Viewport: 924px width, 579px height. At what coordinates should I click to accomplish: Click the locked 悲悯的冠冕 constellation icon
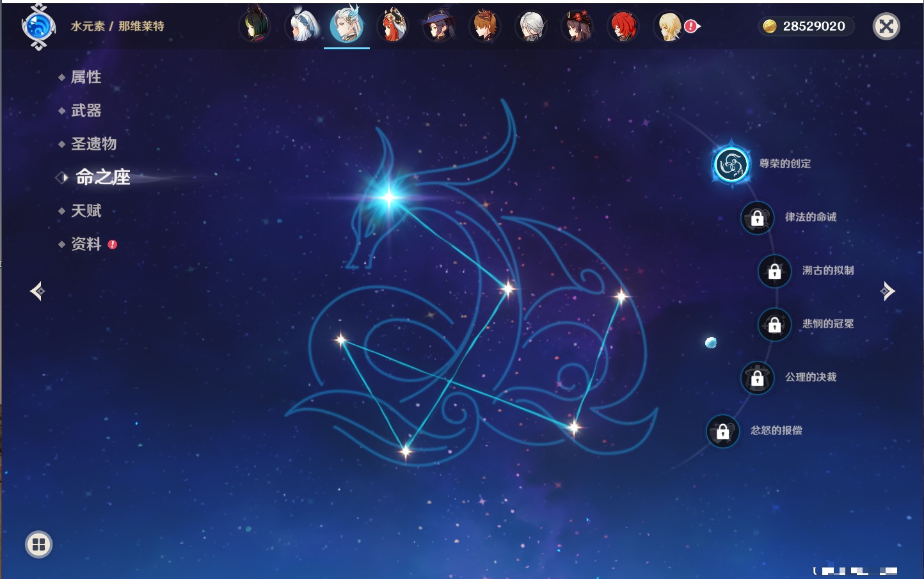click(774, 324)
